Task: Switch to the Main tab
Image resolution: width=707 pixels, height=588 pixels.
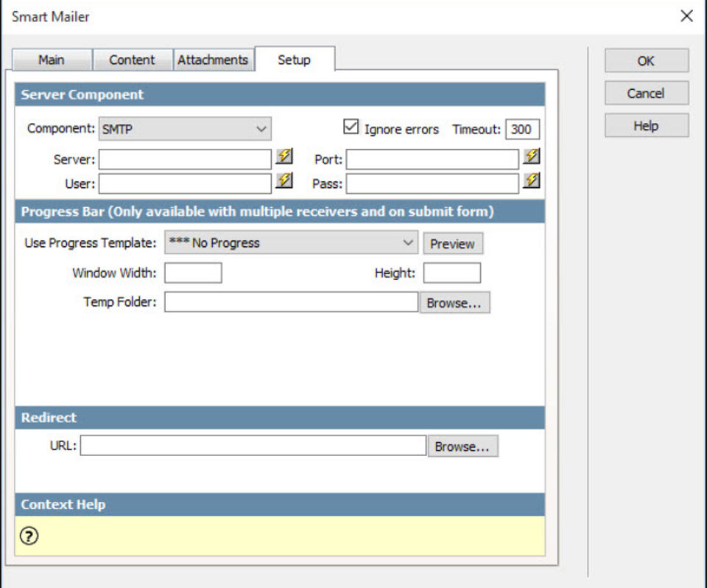Action: click(52, 60)
